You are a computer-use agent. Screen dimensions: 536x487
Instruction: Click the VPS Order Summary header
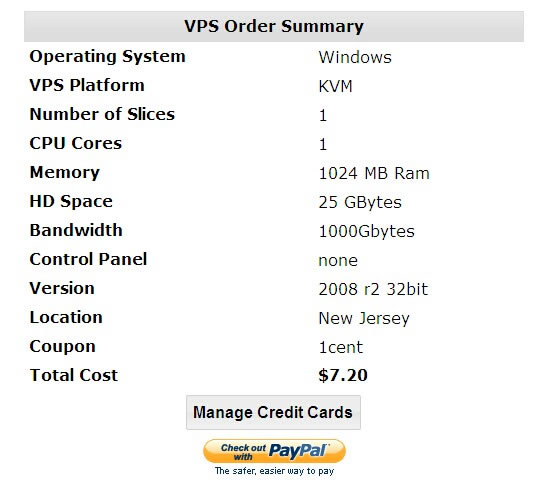click(274, 26)
